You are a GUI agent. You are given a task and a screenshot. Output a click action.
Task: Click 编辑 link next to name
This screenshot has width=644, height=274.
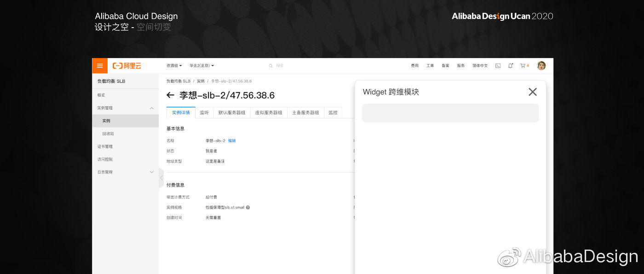232,140
